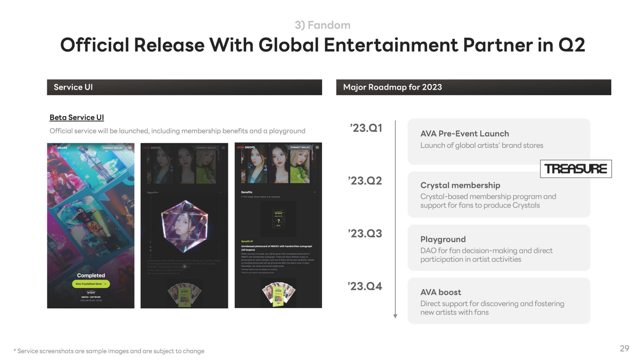
Task: Open hamburger menu on first phone screenshot
Action: (130, 148)
